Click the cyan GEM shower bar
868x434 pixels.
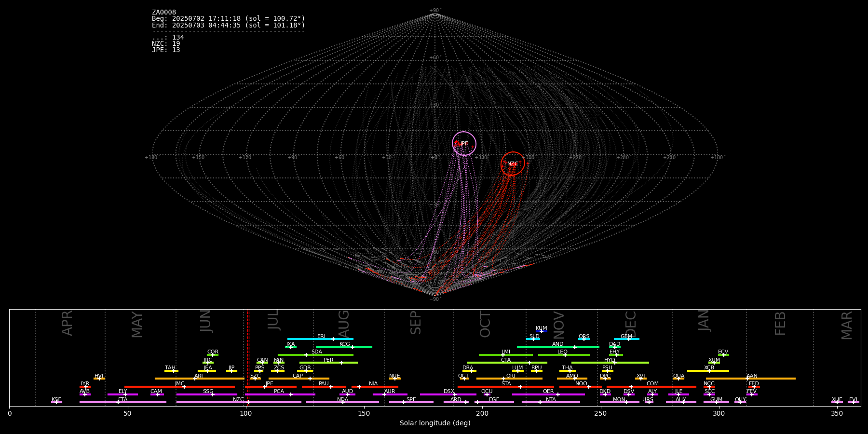click(626, 339)
